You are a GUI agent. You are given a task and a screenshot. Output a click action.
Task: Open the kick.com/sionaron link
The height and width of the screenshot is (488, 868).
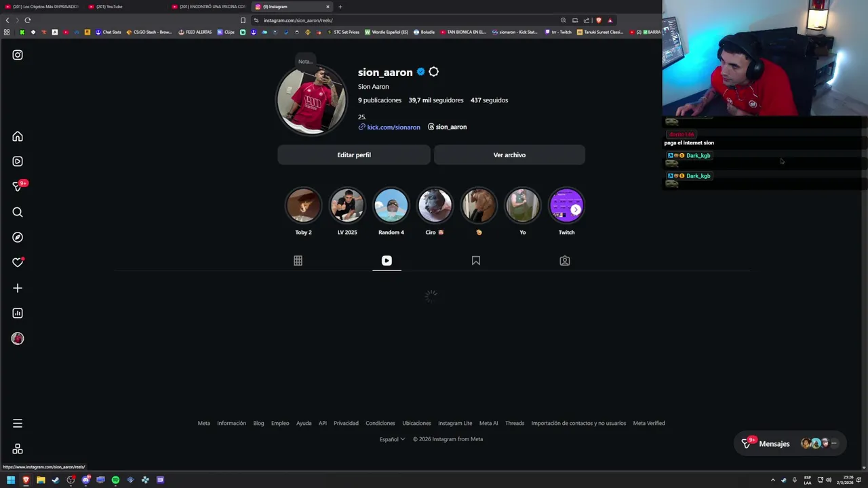pyautogui.click(x=393, y=127)
